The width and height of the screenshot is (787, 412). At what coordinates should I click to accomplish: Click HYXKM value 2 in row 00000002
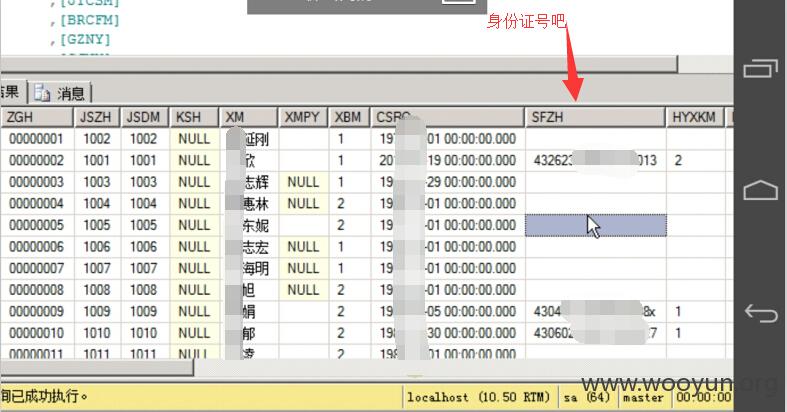coord(696,161)
